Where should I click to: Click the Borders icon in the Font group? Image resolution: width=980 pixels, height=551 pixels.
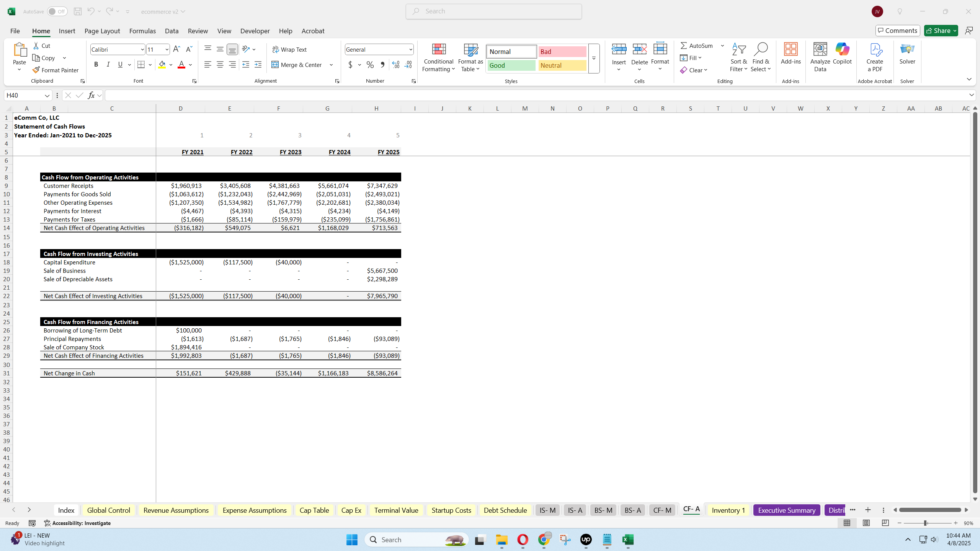[x=141, y=65]
